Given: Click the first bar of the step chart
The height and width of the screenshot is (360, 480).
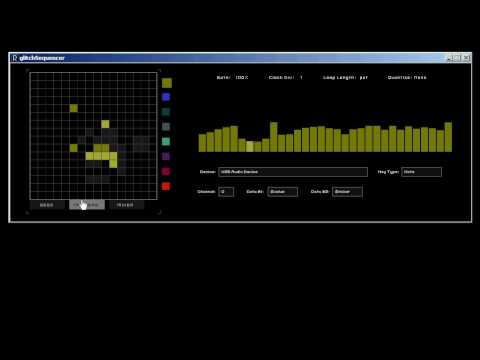Looking at the screenshot, I should click(202, 143).
